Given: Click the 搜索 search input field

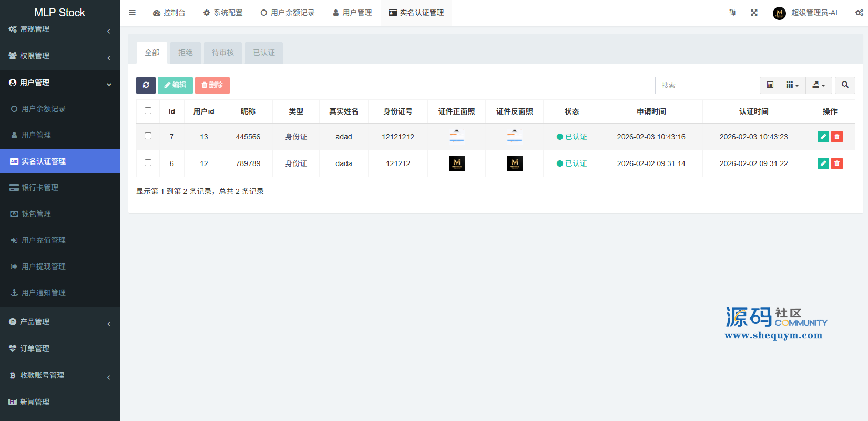Looking at the screenshot, I should click(x=706, y=85).
